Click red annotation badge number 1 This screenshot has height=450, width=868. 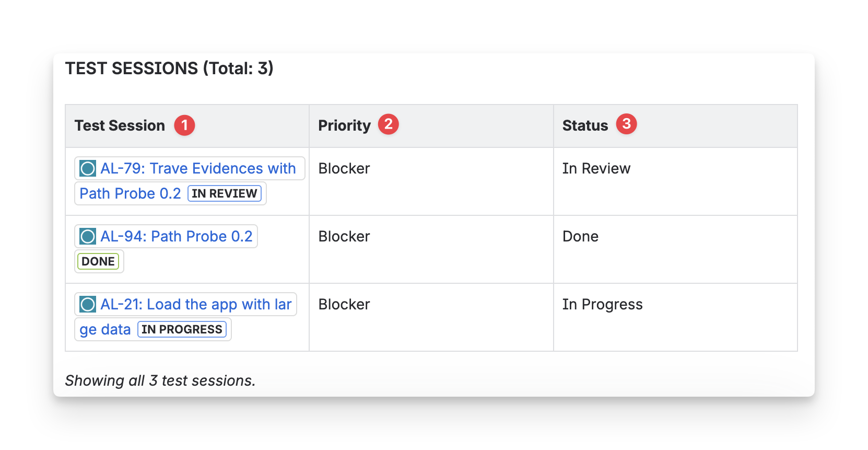click(184, 125)
